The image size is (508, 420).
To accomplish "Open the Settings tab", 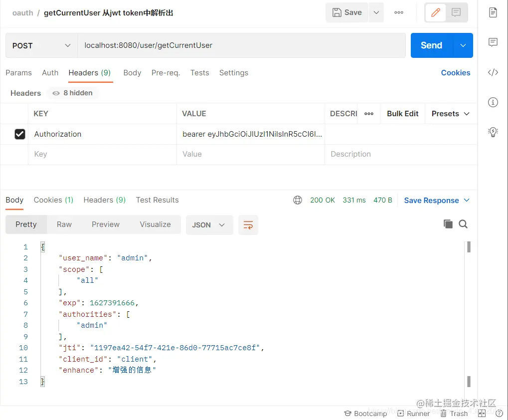I will click(234, 73).
